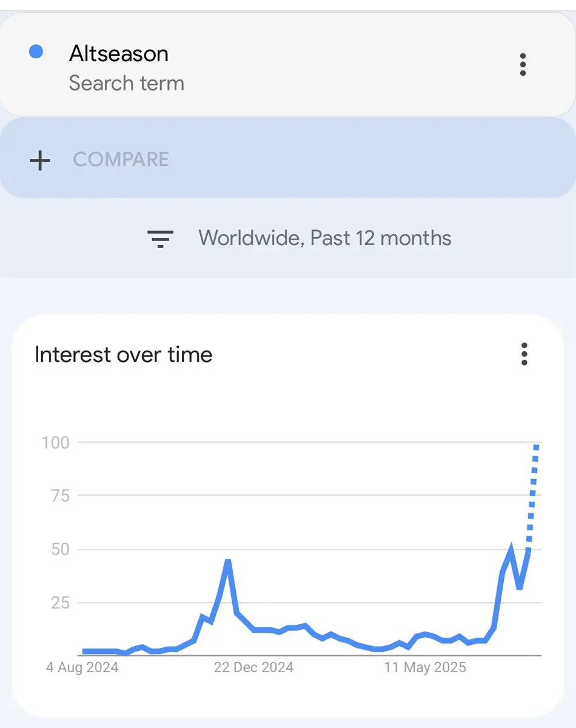Viewport: 576px width, 728px height.
Task: Click the plus icon beside Compare
Action: [x=40, y=160]
